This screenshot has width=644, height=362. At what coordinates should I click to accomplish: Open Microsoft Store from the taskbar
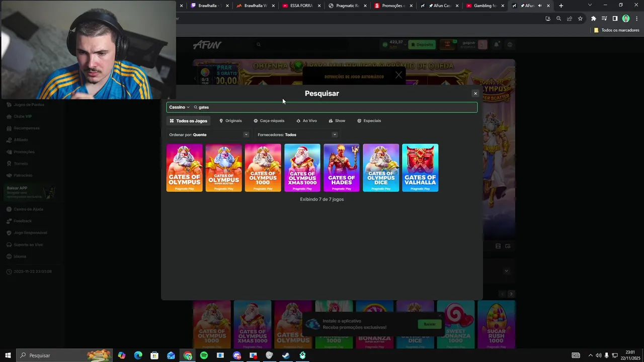154,355
